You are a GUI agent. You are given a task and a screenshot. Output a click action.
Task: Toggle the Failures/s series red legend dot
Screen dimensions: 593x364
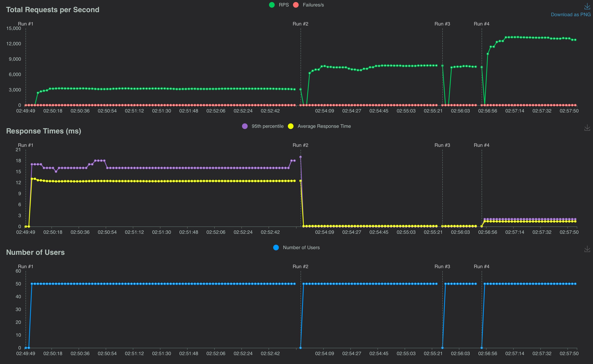(296, 5)
